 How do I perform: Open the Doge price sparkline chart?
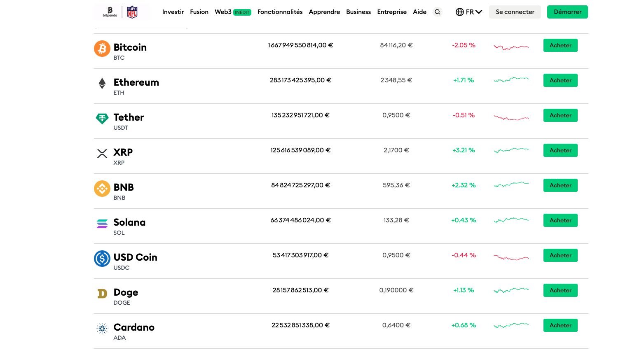(x=511, y=290)
